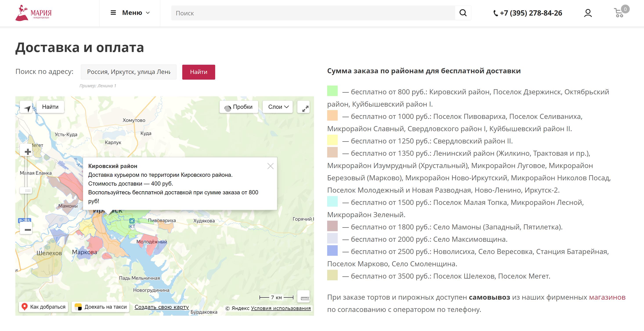Close the Кировский район balloon

click(x=271, y=166)
